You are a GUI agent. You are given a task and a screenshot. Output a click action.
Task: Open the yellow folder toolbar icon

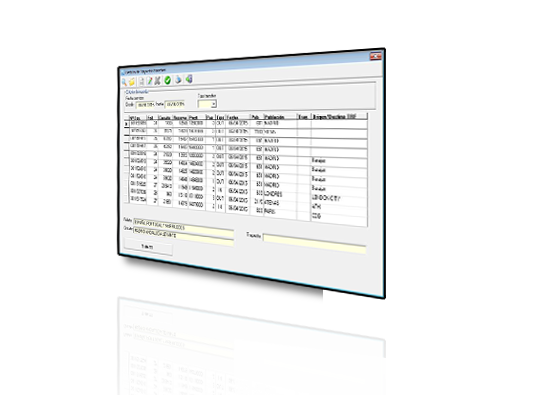pyautogui.click(x=132, y=82)
